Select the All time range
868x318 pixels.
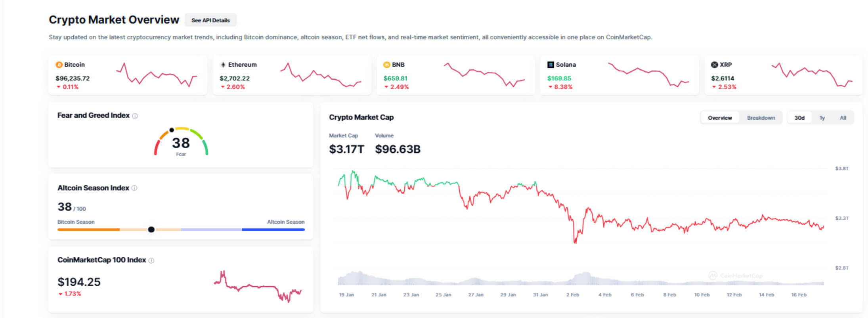click(x=843, y=118)
